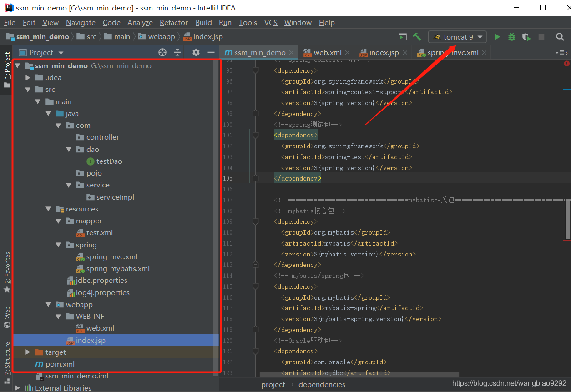Open the recent tabs list icon
The width and height of the screenshot is (571, 392).
point(562,53)
